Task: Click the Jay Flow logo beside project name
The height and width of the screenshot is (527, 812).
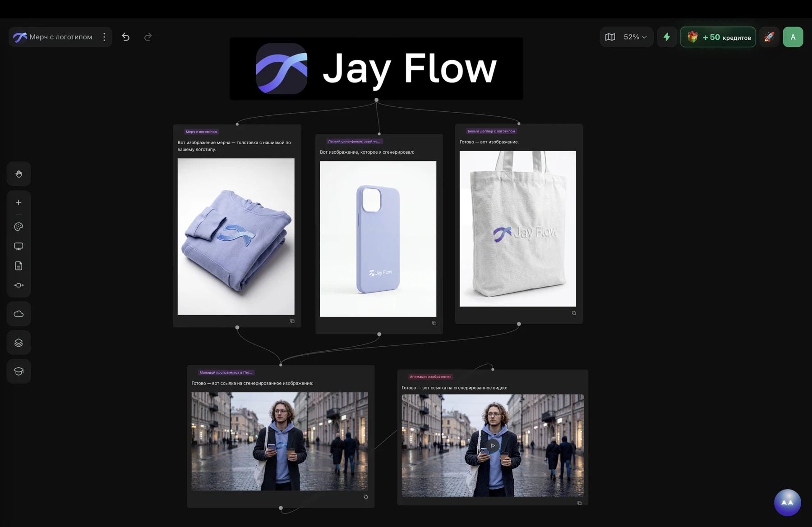Action: point(20,37)
